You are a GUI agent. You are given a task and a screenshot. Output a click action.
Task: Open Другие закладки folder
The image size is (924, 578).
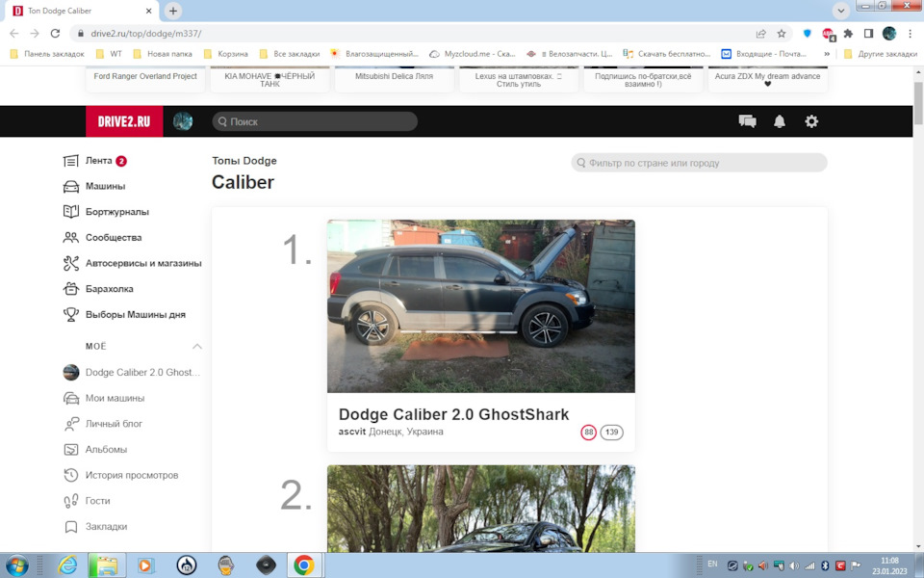[881, 54]
